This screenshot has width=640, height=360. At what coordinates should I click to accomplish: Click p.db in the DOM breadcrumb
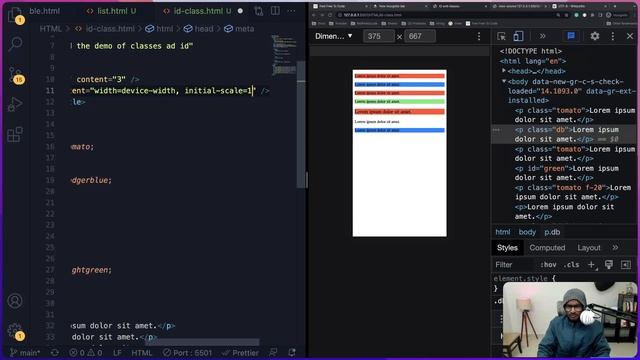pos(552,232)
